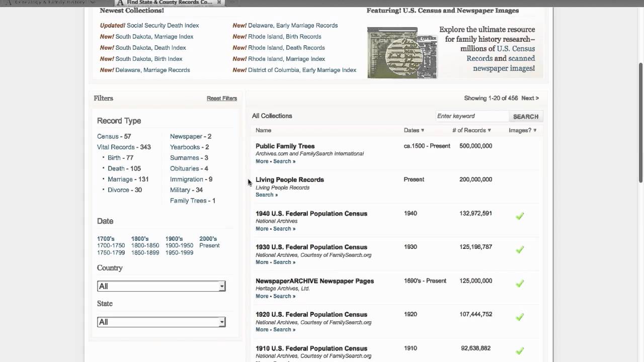
Task: Open District of Columbia, Early Marriage Index
Action: click(302, 70)
